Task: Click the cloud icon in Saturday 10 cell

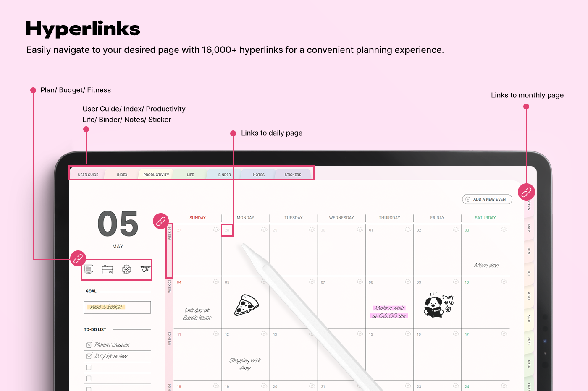Action: point(504,282)
